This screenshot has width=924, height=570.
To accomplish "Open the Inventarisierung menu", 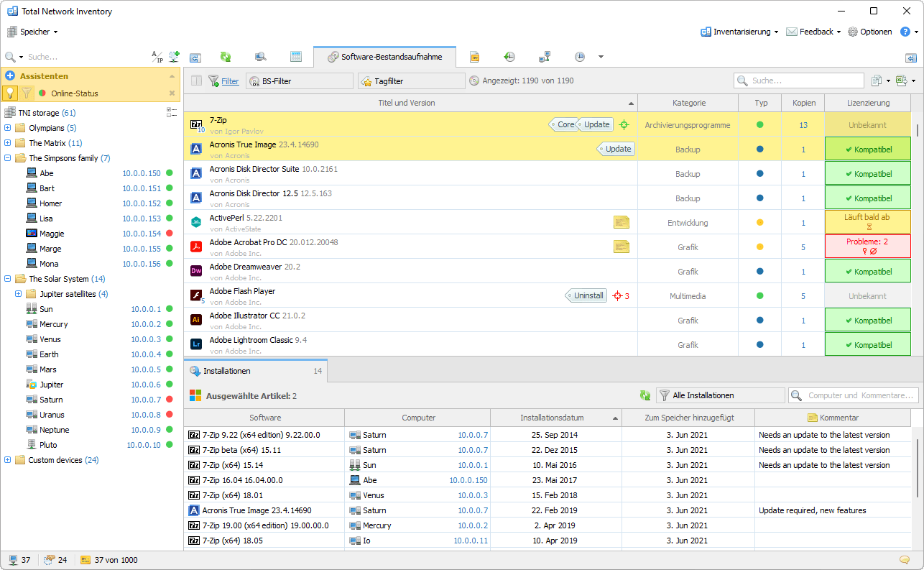I will click(740, 32).
